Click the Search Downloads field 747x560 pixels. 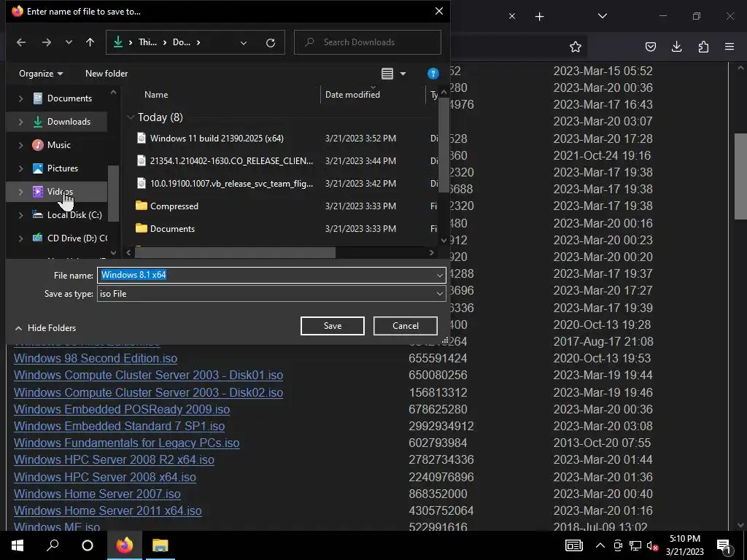pos(368,42)
